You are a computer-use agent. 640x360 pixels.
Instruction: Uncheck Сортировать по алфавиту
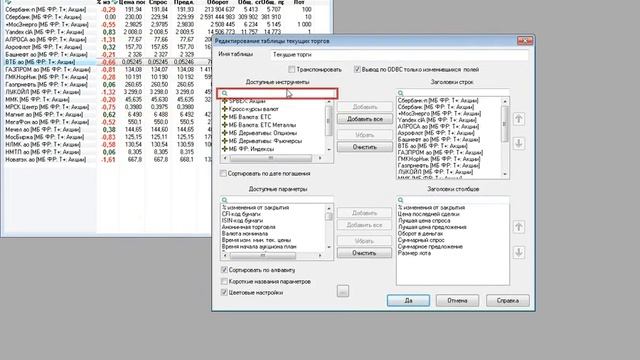click(x=224, y=270)
